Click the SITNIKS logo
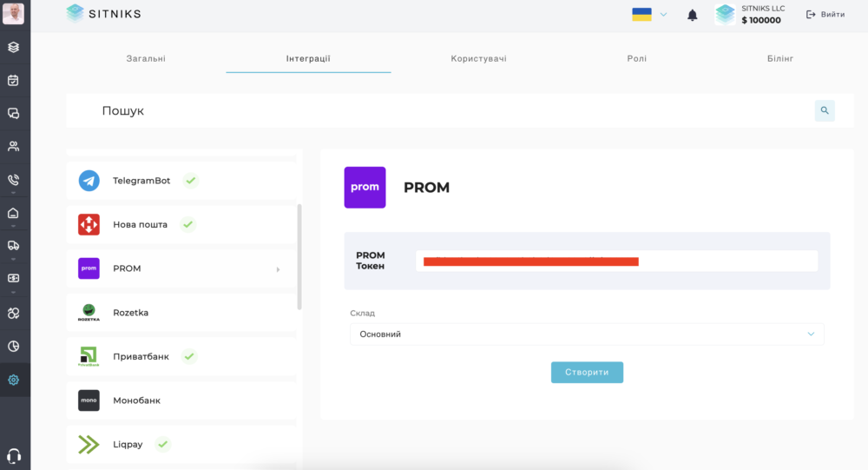868x470 pixels. [x=103, y=14]
